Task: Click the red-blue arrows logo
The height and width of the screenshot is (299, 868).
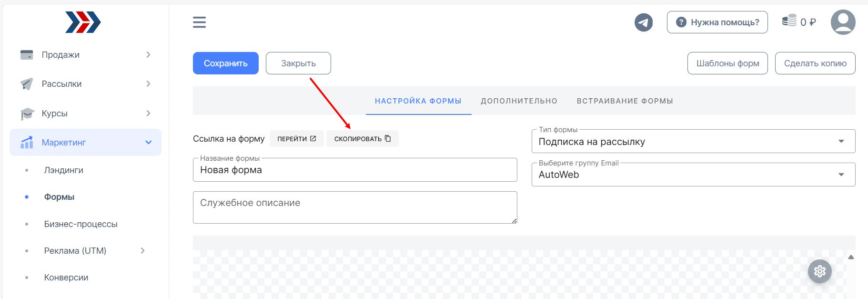Action: pyautogui.click(x=83, y=22)
